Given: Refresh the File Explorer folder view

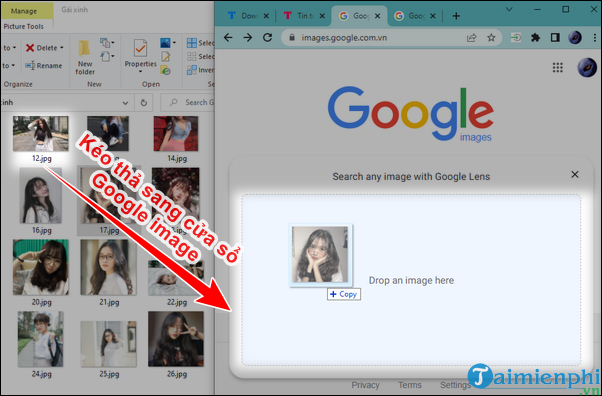Looking at the screenshot, I should tap(144, 103).
